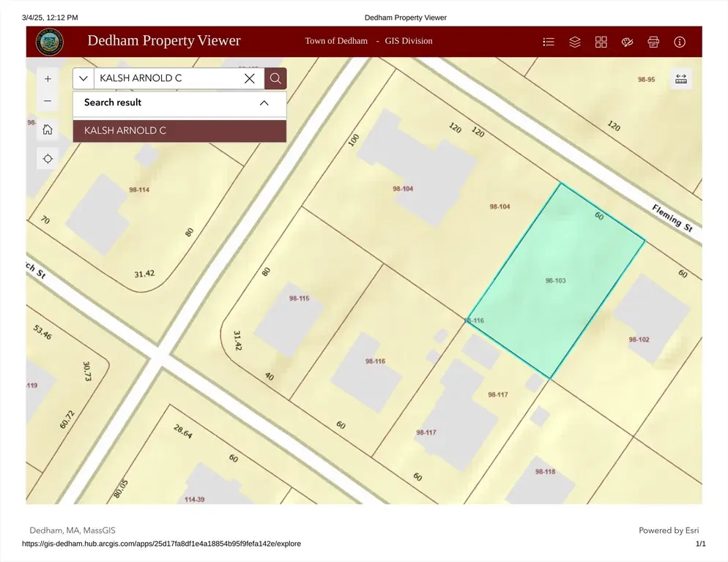The height and width of the screenshot is (562, 728).
Task: Click the gis-dedham.hub.arcgis.com URL
Action: [160, 544]
